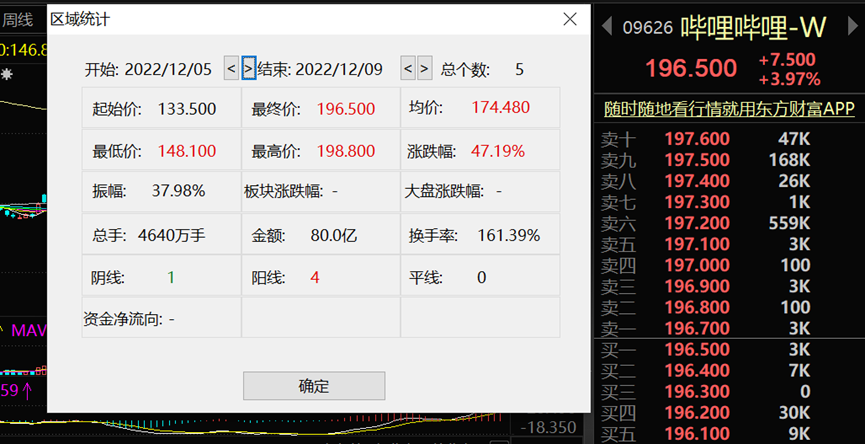The width and height of the screenshot is (865, 444).
Task: Close the 区域统计 dialog
Action: (570, 19)
